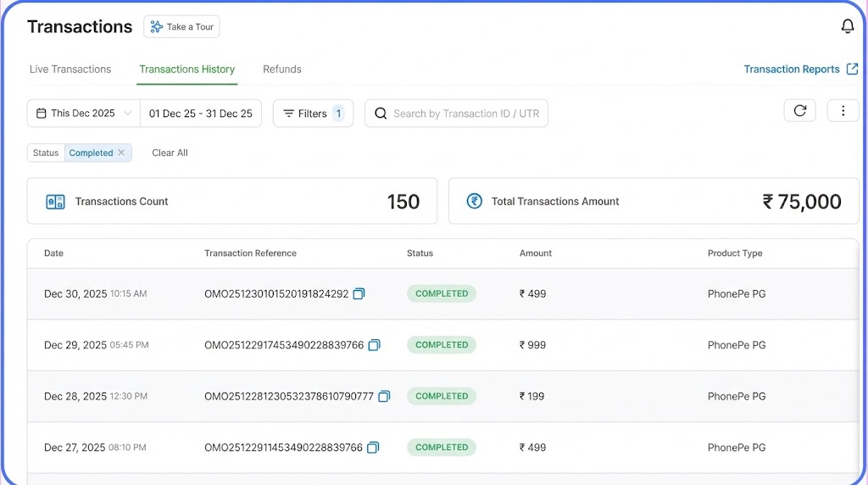Viewport: 868px width, 485px height.
Task: Click the refresh transactions icon
Action: tap(799, 111)
